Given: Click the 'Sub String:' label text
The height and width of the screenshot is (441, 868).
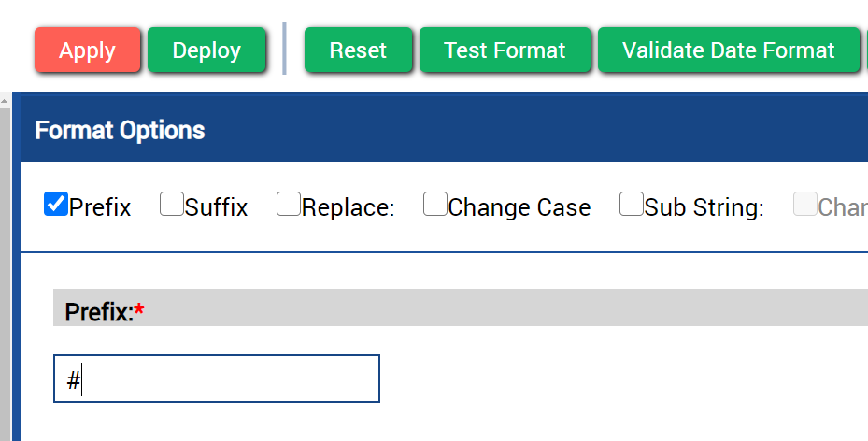Looking at the screenshot, I should [704, 208].
